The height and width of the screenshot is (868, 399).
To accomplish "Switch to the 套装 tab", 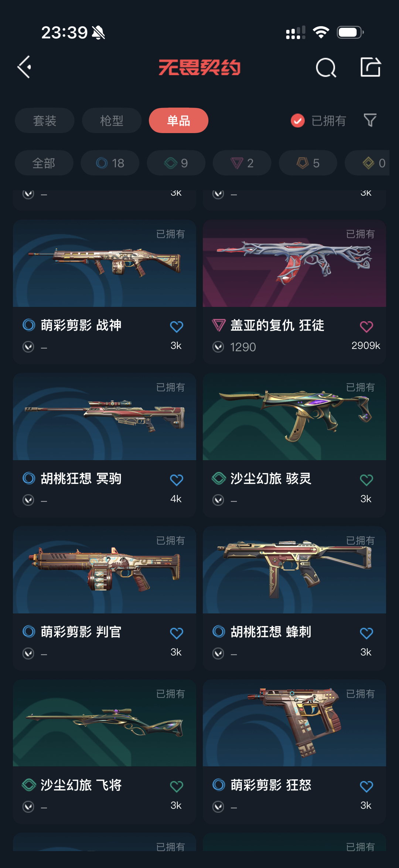I will [x=45, y=121].
